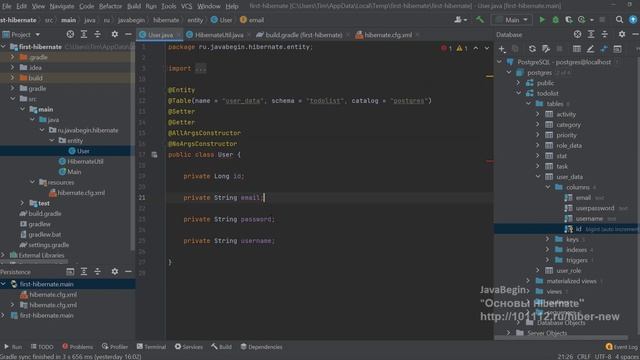Go to previous highlighted error arrow

pos(476,48)
